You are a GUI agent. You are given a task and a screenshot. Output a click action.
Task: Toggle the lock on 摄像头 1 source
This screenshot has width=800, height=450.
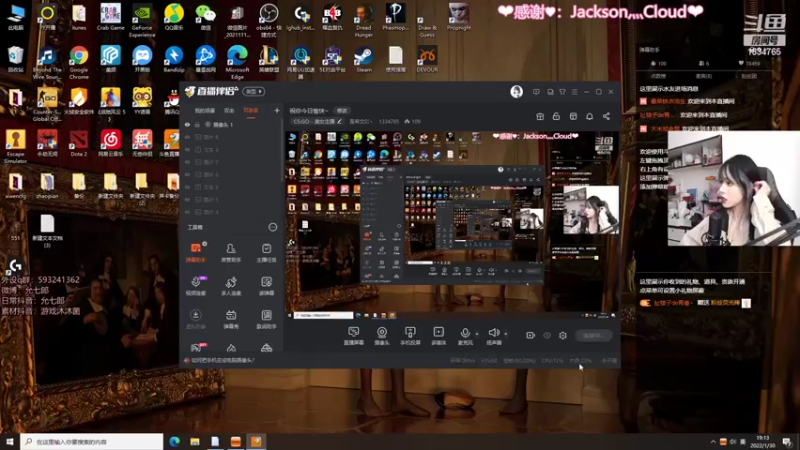[x=197, y=124]
